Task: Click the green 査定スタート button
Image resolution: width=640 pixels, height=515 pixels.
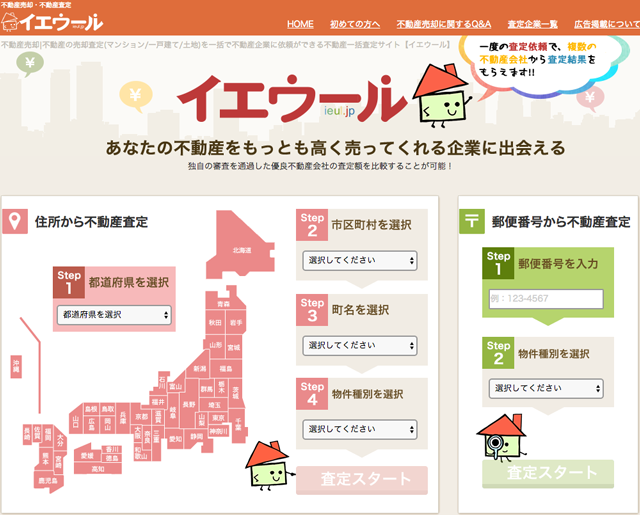Action: click(548, 473)
